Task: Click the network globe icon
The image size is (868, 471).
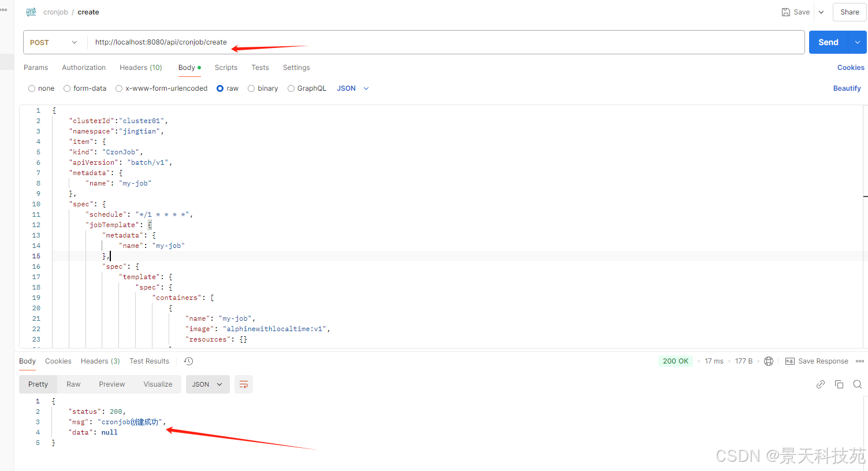Action: (x=769, y=361)
